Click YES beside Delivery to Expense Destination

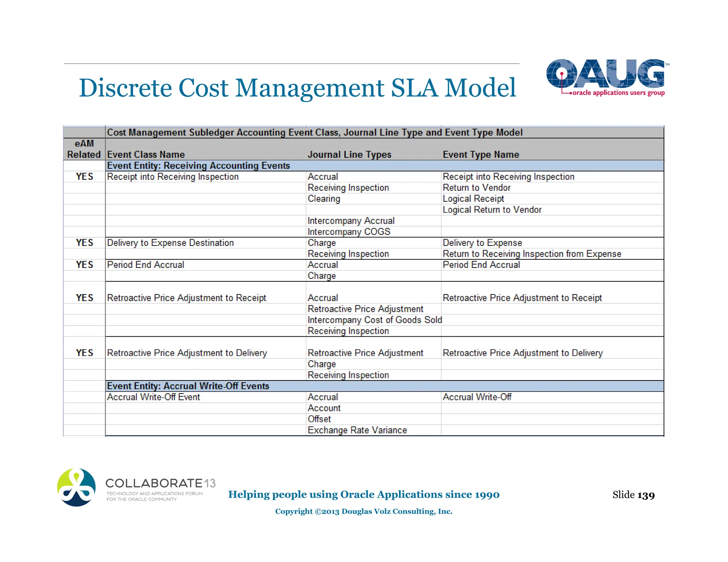tap(85, 243)
